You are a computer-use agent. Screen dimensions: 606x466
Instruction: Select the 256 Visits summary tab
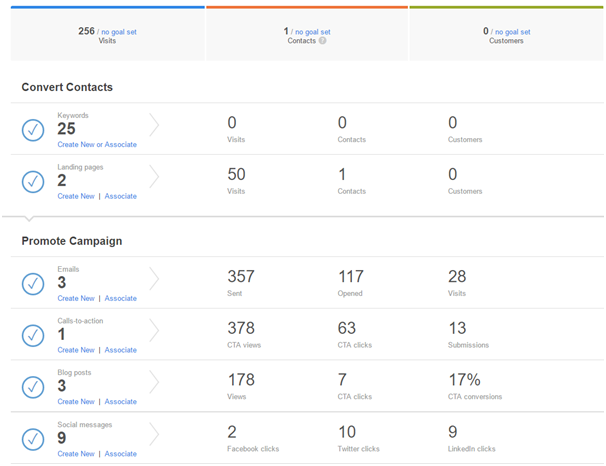click(x=107, y=34)
